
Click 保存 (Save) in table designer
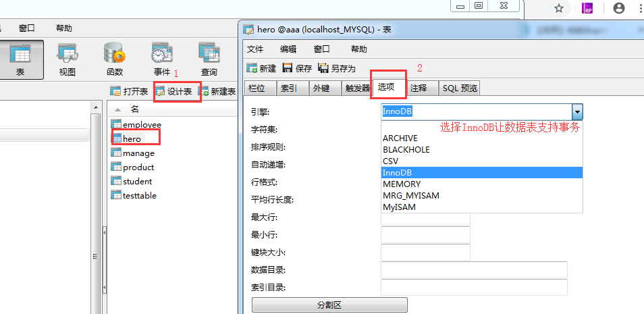click(297, 68)
